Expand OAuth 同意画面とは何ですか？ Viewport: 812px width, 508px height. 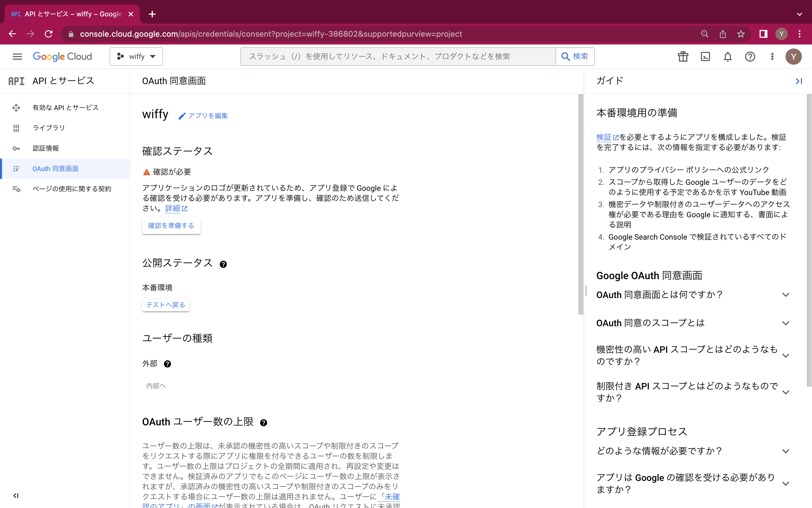tap(693, 295)
